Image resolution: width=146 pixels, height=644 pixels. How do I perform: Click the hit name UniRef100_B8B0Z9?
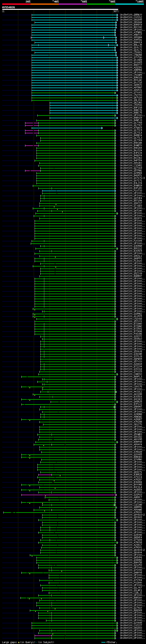(131, 118)
